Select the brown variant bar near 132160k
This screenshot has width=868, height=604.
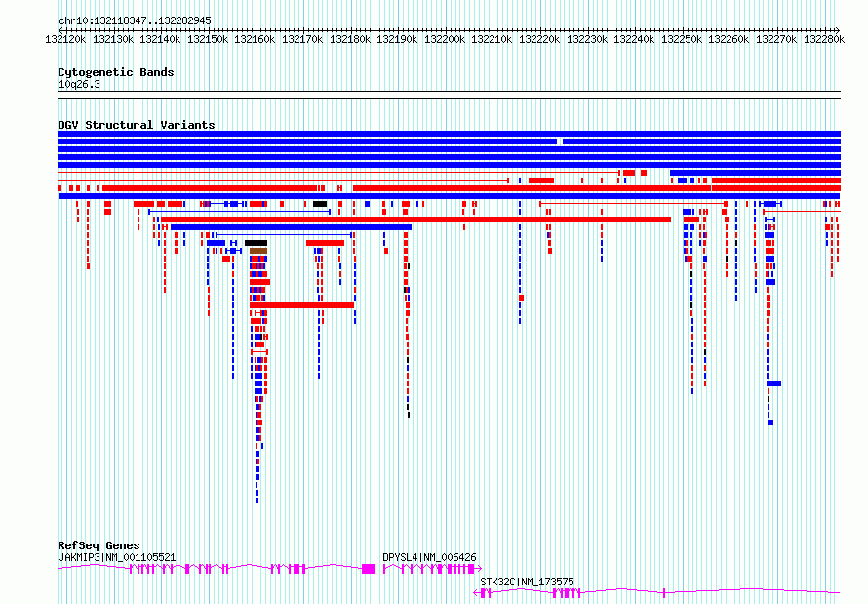point(258,251)
